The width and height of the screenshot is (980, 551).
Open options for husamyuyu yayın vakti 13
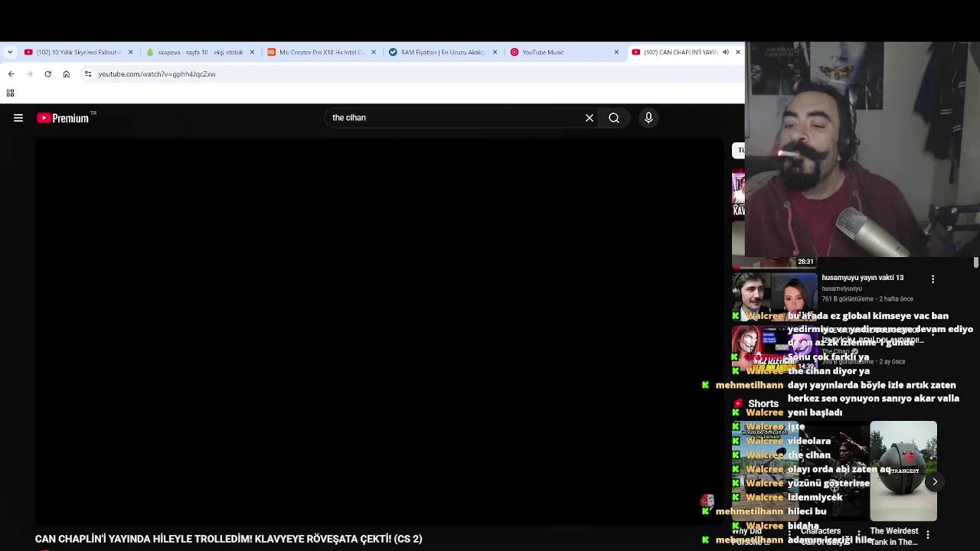[933, 279]
